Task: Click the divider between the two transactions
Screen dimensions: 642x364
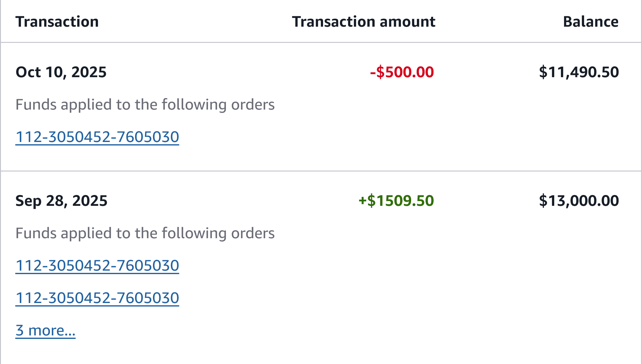Action: [321, 171]
